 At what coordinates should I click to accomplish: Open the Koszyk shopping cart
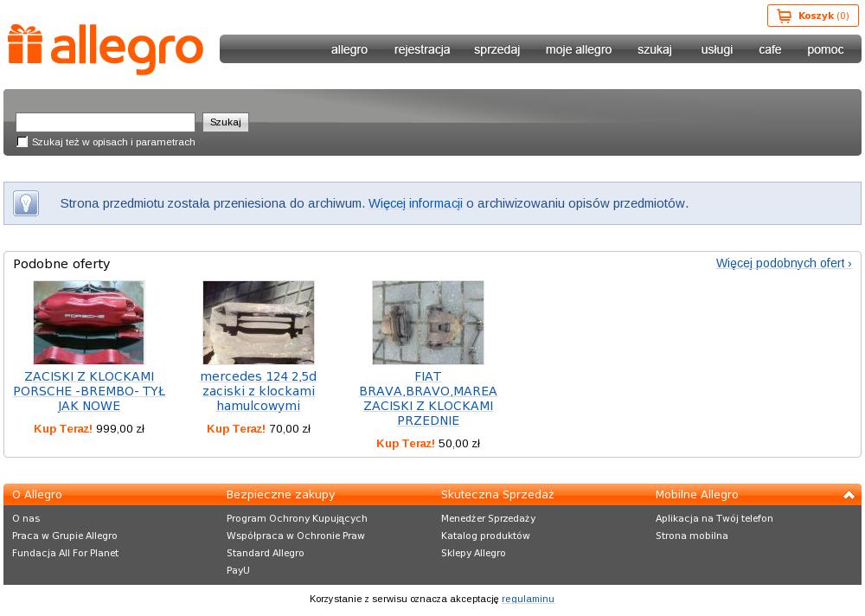pyautogui.click(x=812, y=16)
